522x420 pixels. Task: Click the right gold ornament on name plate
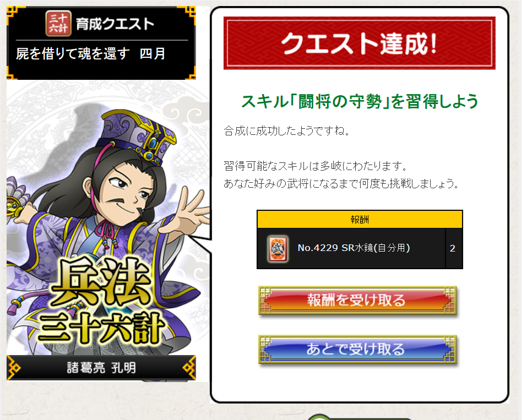pyautogui.click(x=189, y=368)
